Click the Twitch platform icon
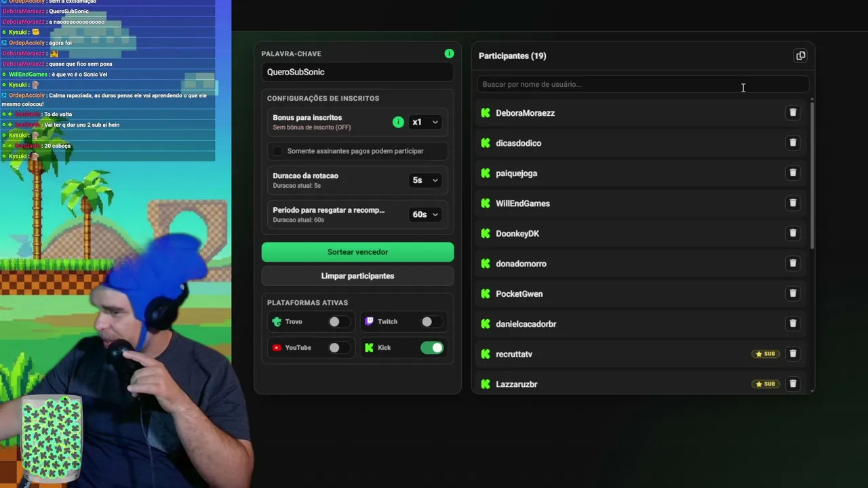Viewport: 868px width, 488px height. (x=369, y=322)
